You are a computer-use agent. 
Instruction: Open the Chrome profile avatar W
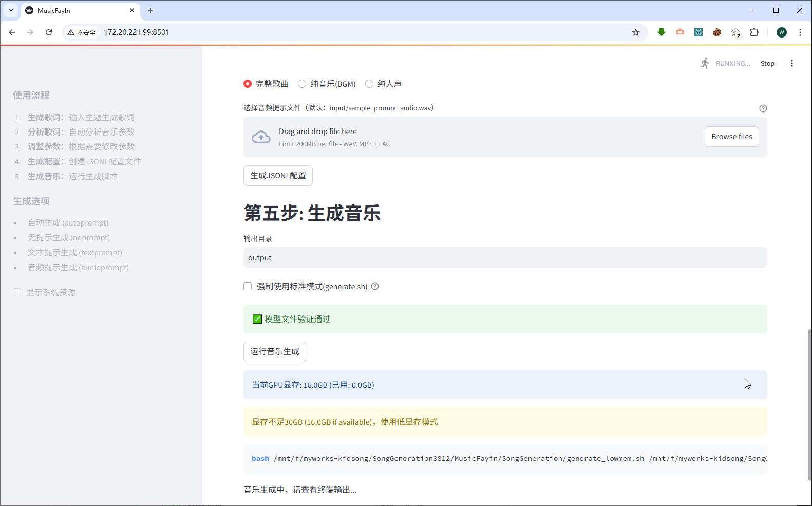tap(782, 32)
